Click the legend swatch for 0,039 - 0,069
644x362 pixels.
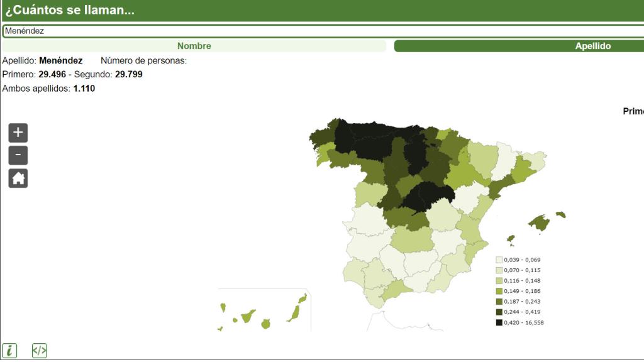click(499, 260)
